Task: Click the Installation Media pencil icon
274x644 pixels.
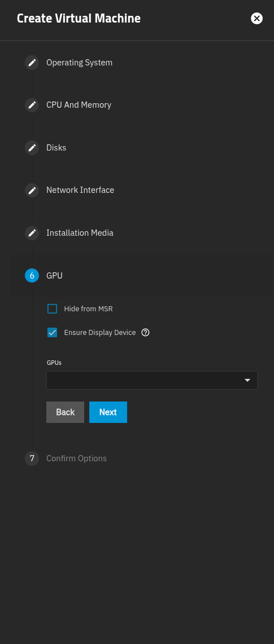Action: coord(32,233)
